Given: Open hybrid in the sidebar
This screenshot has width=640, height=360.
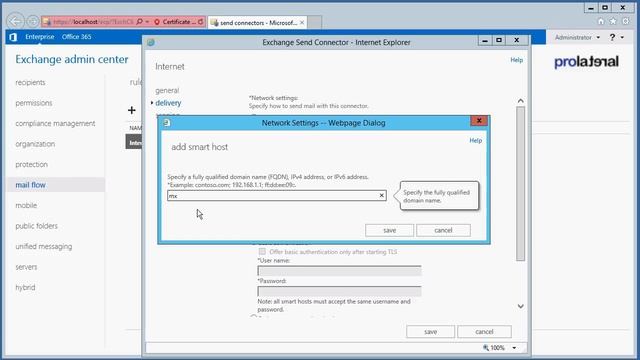Looking at the screenshot, I should click(x=25, y=287).
